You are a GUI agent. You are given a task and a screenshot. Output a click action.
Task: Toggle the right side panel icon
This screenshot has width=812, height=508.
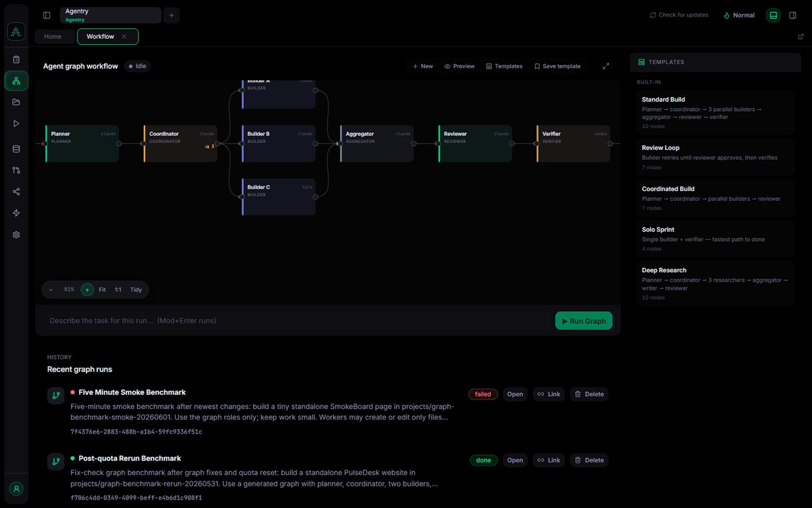point(793,15)
